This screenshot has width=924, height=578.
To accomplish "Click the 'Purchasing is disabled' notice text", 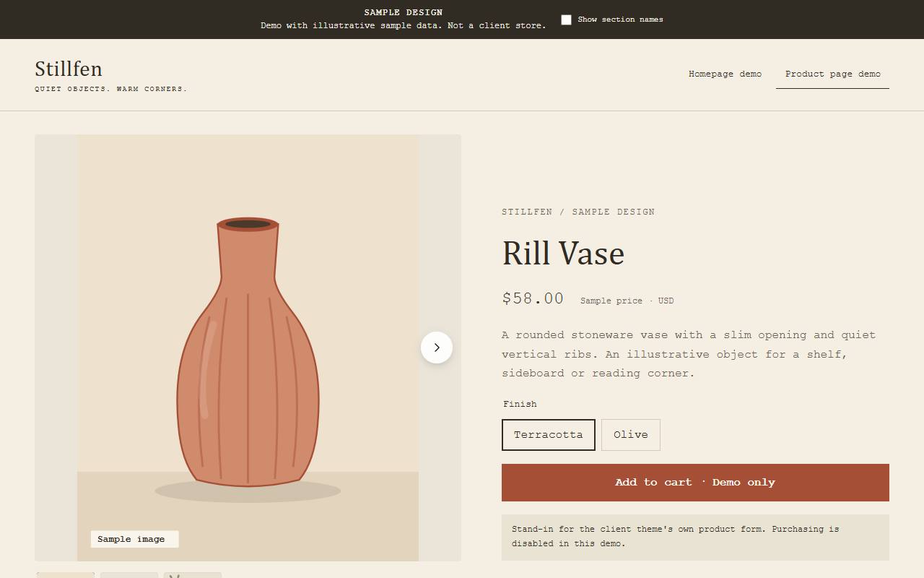I will [x=695, y=537].
